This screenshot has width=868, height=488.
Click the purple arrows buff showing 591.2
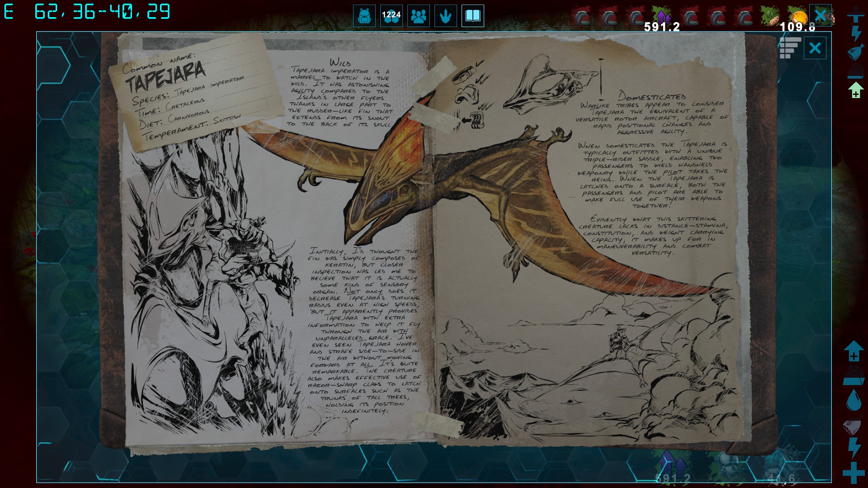662,16
